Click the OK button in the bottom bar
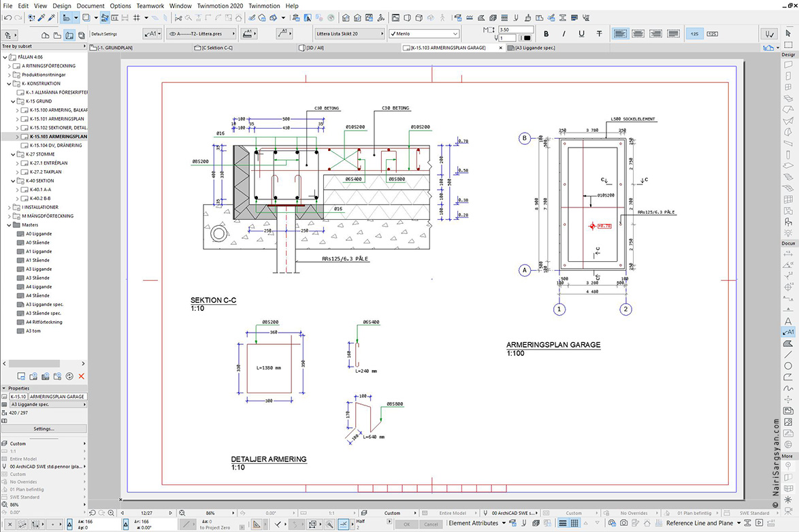799x532 pixels. (x=406, y=524)
